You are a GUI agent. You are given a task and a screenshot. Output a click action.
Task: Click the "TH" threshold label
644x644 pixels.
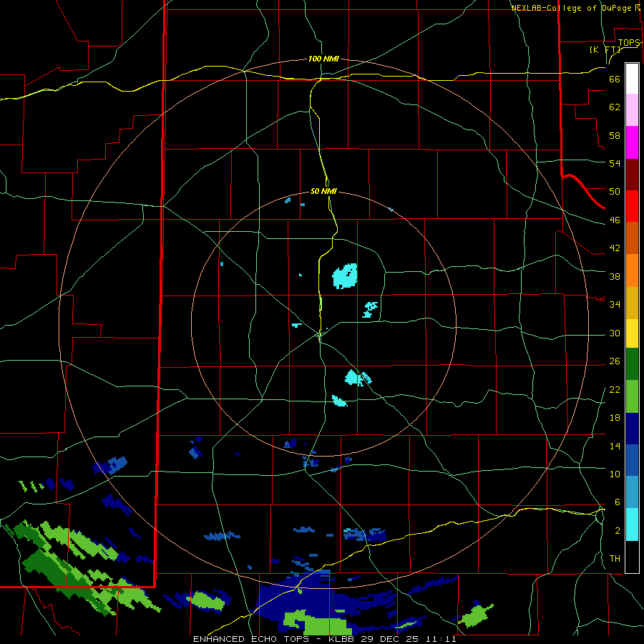point(615,559)
